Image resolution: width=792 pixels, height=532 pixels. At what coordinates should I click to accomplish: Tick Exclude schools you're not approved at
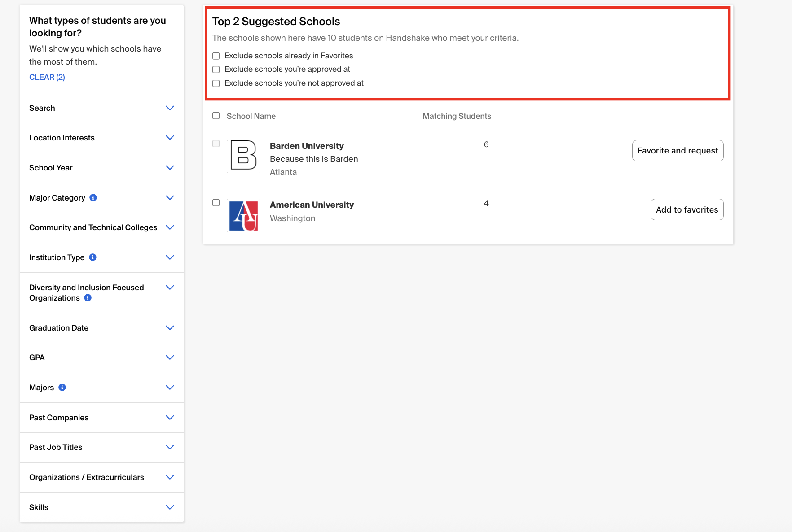(216, 83)
